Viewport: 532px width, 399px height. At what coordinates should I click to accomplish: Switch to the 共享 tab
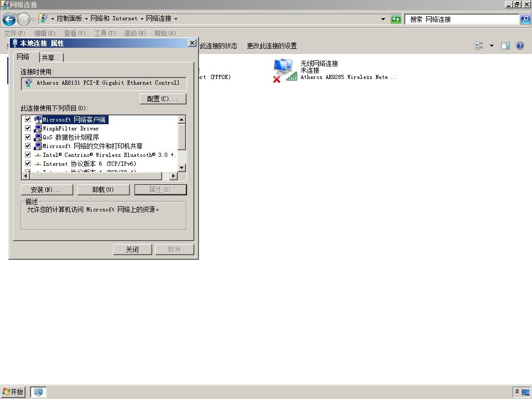pos(48,58)
